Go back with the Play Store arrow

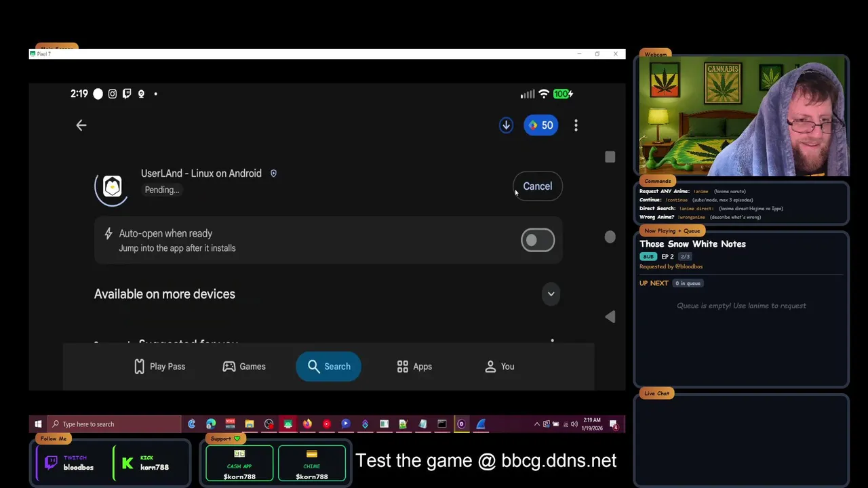pyautogui.click(x=81, y=125)
